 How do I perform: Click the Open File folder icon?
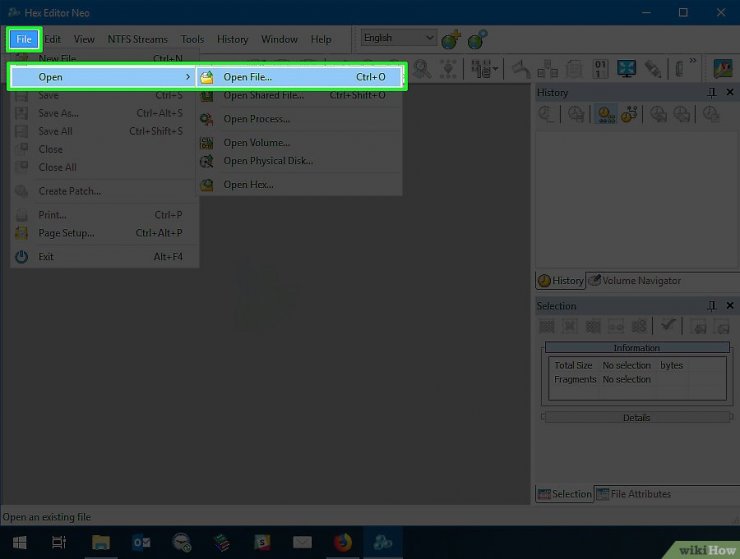tap(207, 77)
